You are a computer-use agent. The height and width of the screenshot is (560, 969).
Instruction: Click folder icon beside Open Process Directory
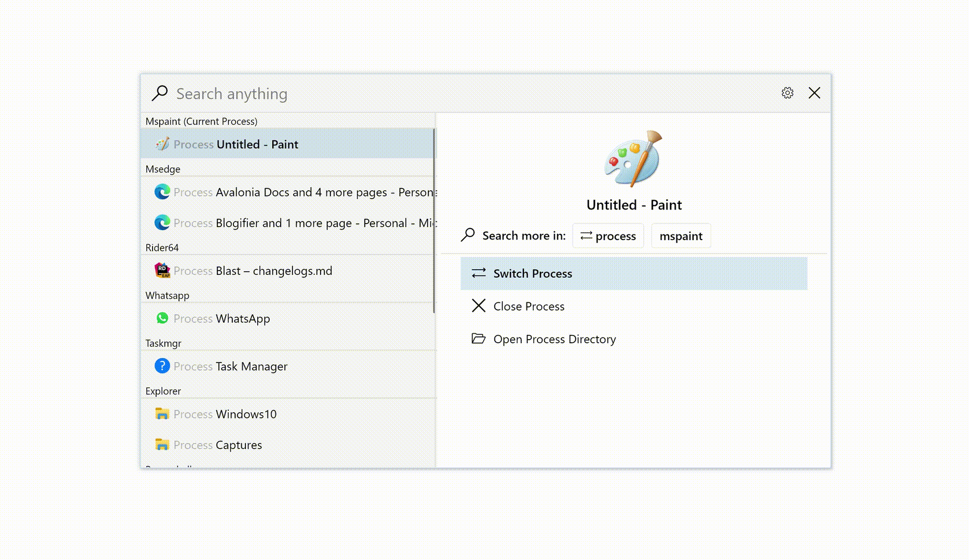coord(478,339)
